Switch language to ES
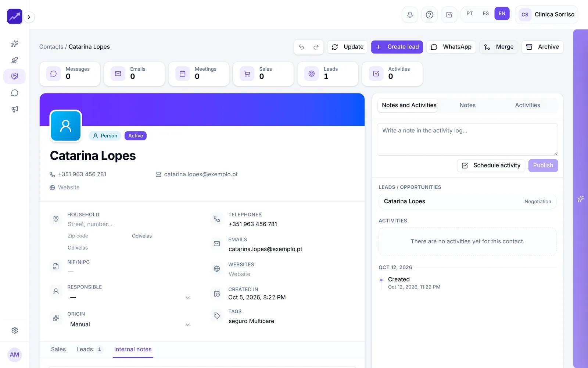The height and width of the screenshot is (368, 588). tap(486, 14)
